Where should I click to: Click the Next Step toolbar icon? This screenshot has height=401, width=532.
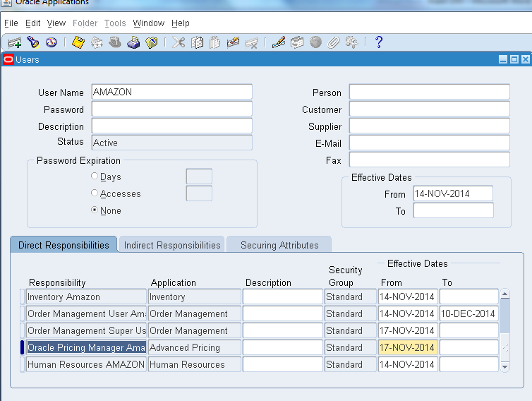click(97, 42)
